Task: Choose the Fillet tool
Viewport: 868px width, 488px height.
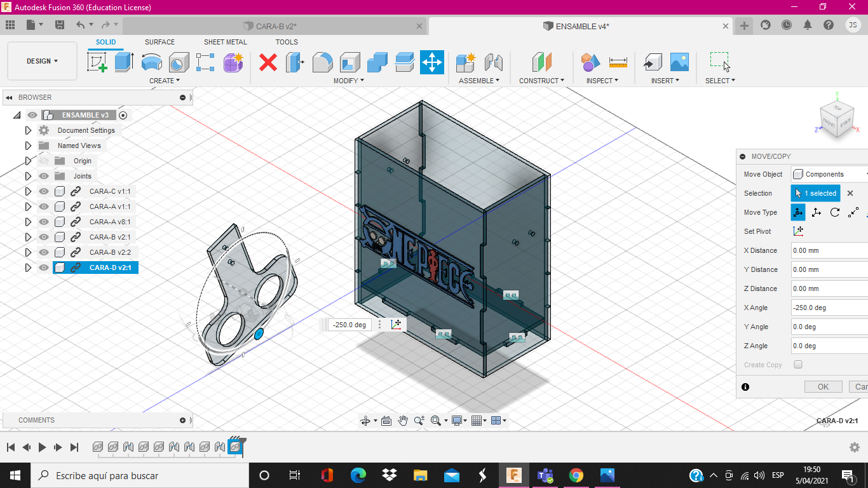Action: [322, 62]
